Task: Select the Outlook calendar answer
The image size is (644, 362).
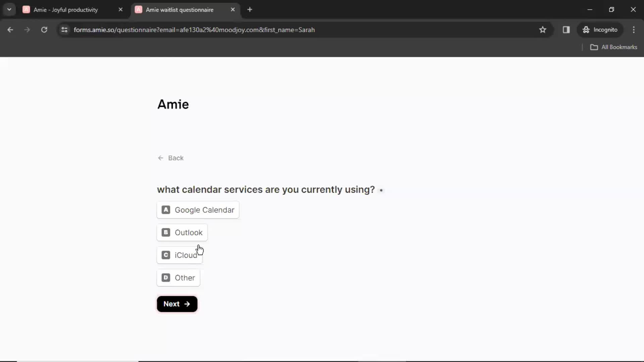Action: point(182,232)
